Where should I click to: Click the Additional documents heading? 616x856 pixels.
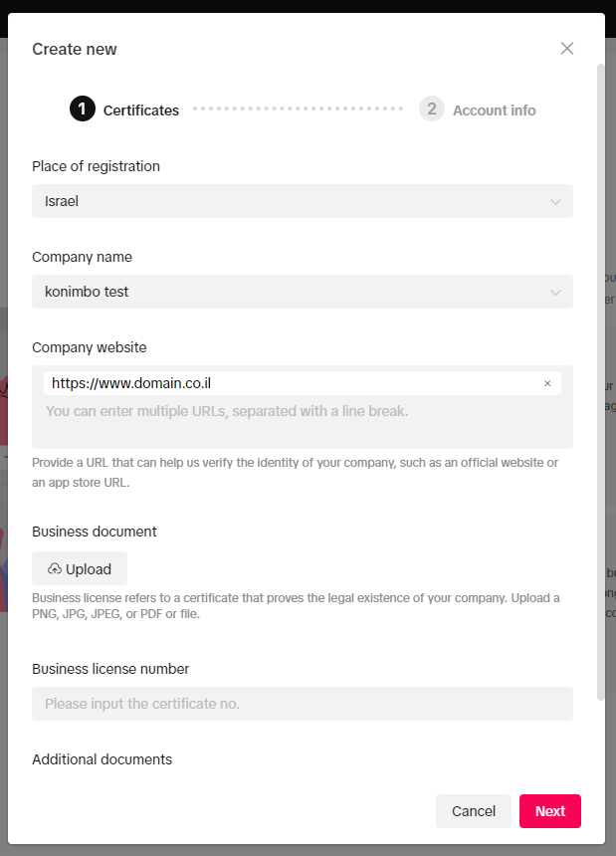103,759
